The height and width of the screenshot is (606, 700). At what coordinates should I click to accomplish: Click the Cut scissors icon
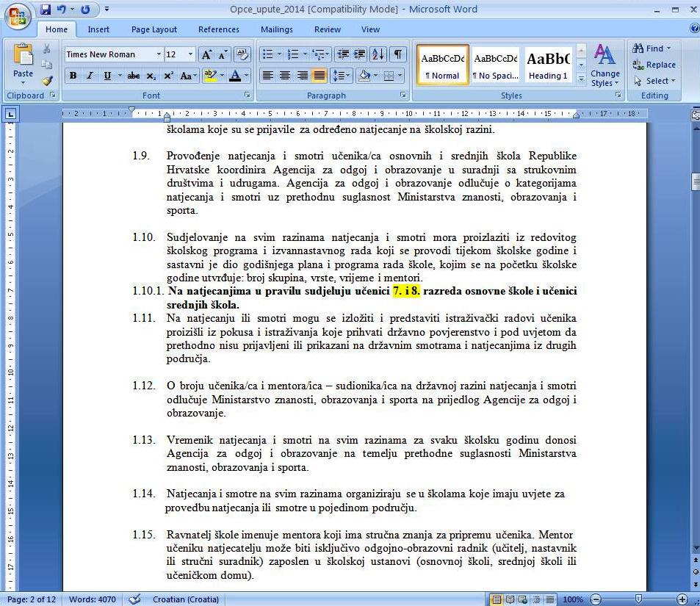coord(48,49)
